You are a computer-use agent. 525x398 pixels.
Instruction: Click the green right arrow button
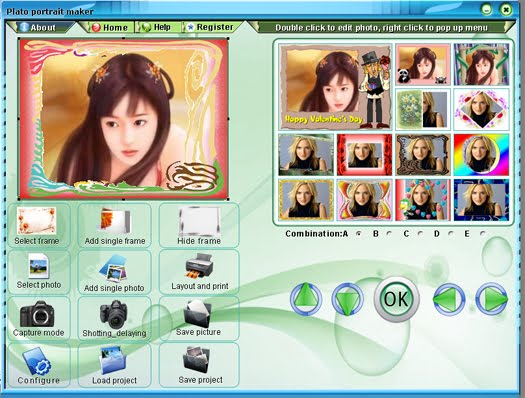(x=492, y=299)
